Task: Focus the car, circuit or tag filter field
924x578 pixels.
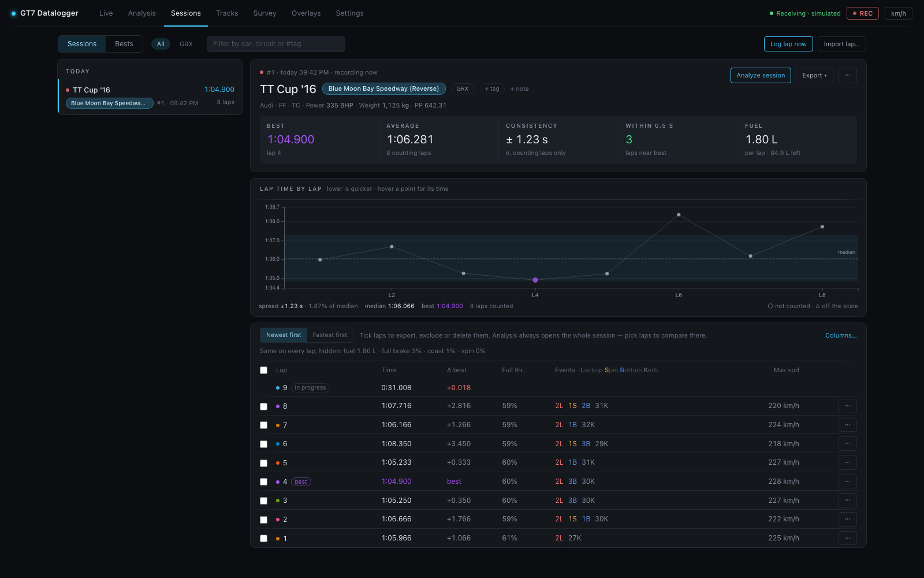Action: (x=276, y=44)
